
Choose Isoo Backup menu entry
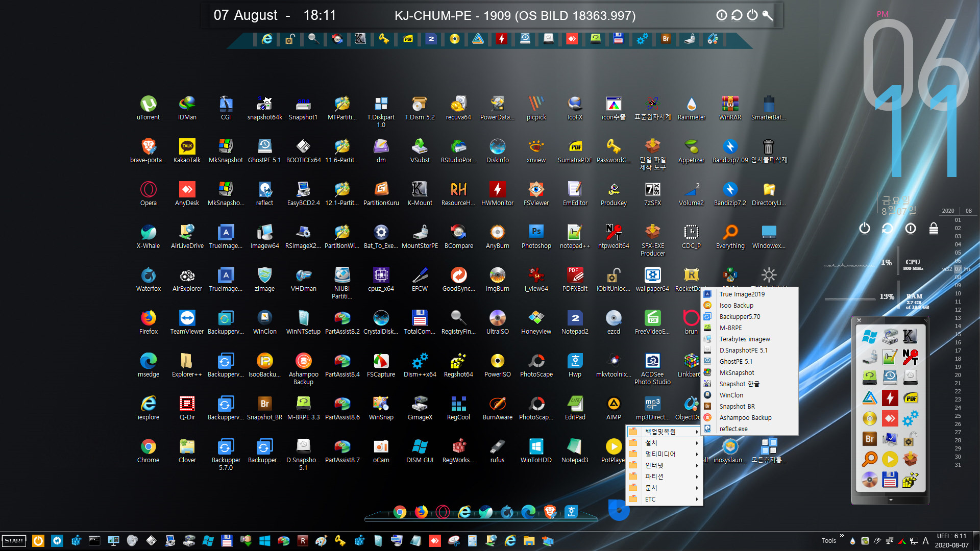click(750, 306)
